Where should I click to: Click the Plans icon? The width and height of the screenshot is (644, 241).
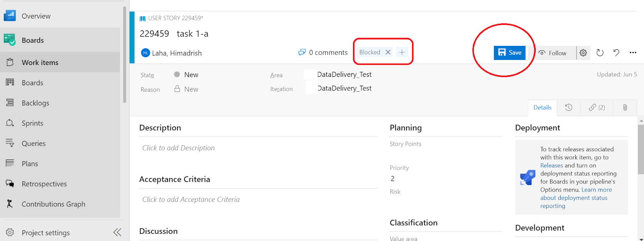click(x=10, y=163)
